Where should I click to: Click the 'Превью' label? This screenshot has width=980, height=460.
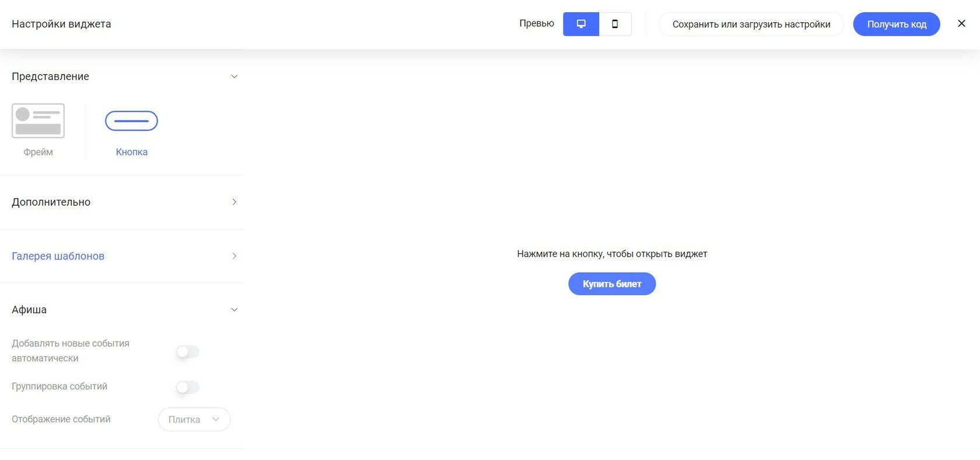[537, 23]
